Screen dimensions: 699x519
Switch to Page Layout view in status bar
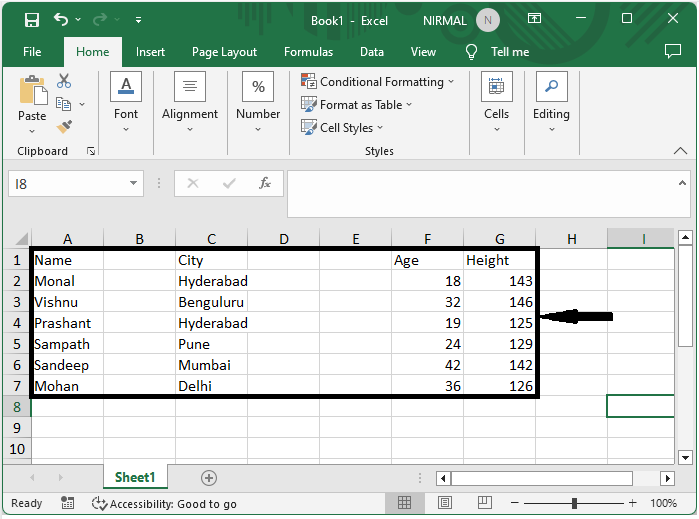click(445, 503)
